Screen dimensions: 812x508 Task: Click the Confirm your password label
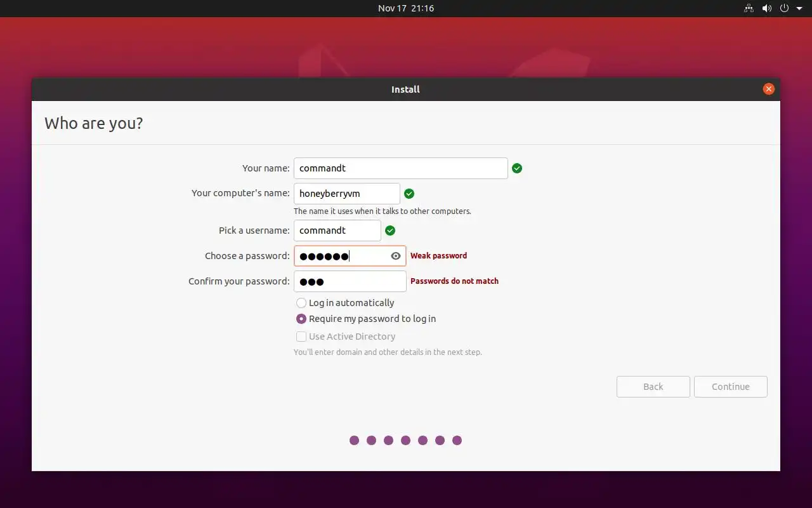[x=239, y=281]
